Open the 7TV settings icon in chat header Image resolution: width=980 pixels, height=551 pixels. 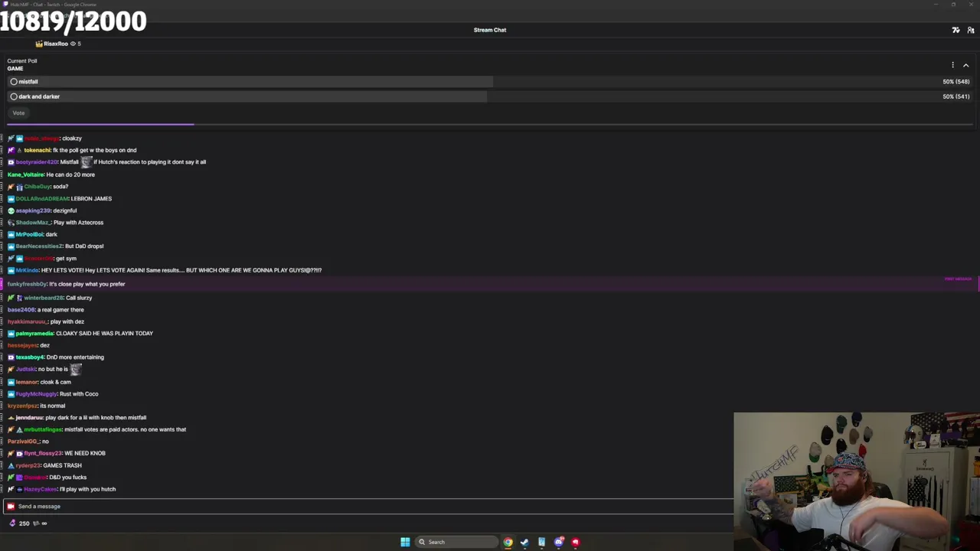pos(955,30)
